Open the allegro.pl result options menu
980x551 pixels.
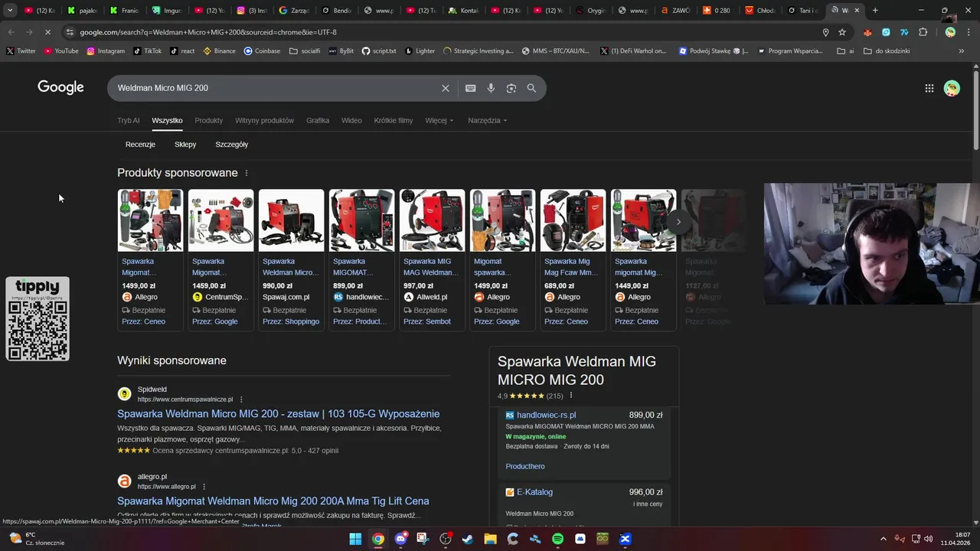click(x=204, y=487)
